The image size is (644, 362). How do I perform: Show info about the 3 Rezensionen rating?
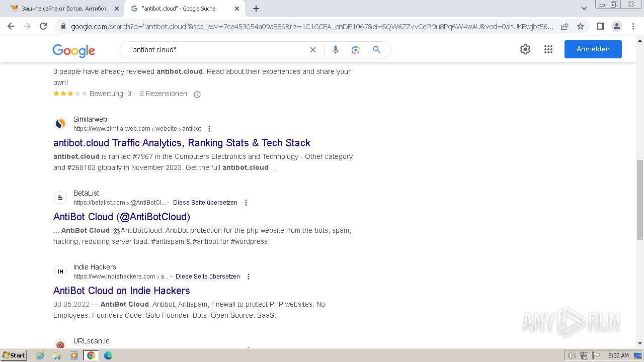pos(197,94)
